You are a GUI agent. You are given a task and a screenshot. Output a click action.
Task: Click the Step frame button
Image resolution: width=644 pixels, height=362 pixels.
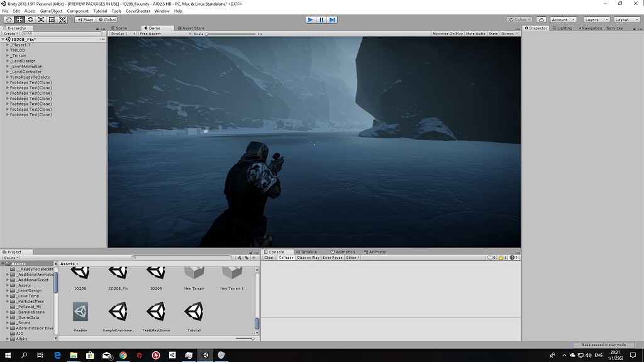[332, 19]
